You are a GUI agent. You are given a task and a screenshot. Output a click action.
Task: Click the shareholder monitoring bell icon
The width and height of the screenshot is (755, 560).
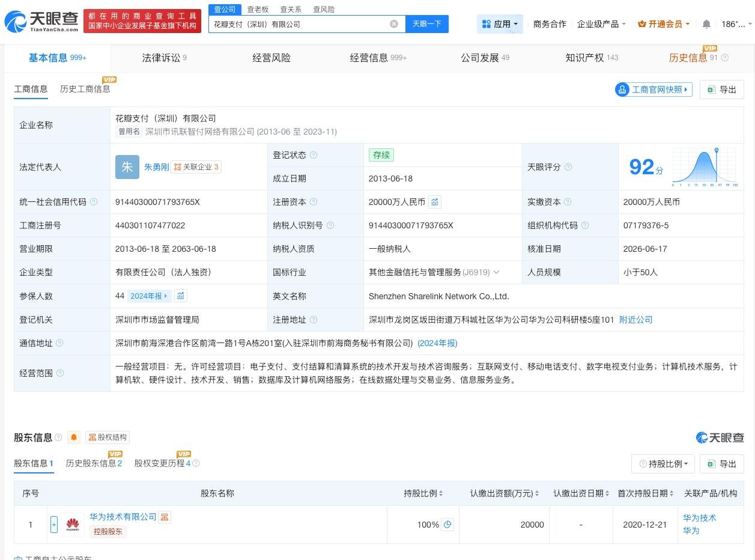[74, 437]
